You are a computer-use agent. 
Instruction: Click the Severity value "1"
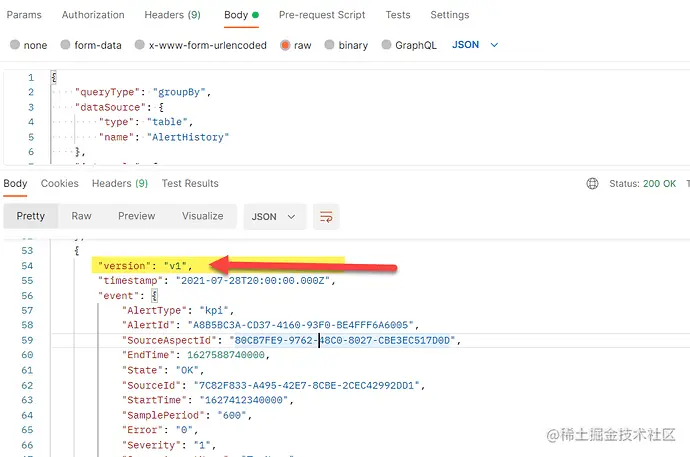(202, 446)
